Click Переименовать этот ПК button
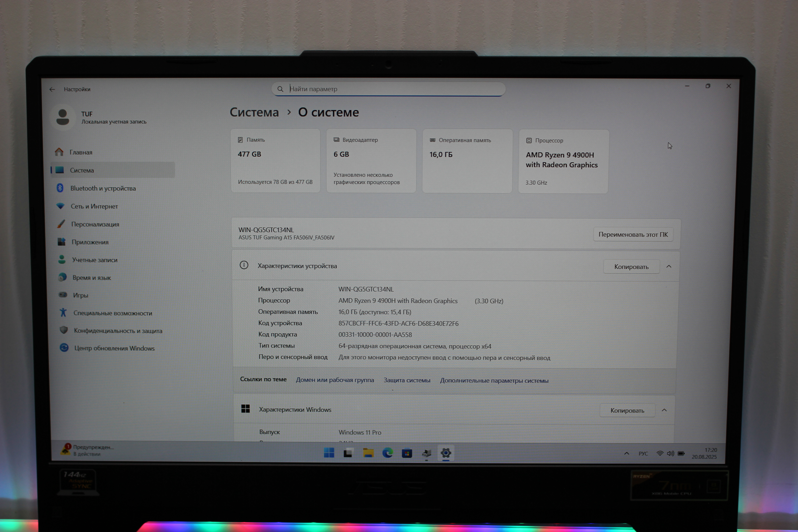Screen dimensions: 798x532 pyautogui.click(x=633, y=234)
